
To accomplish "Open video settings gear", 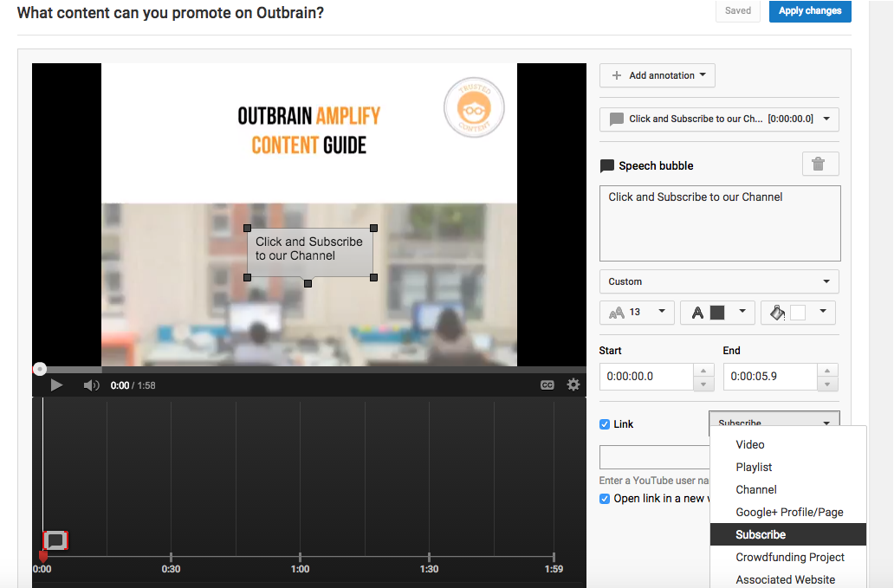I will (573, 385).
